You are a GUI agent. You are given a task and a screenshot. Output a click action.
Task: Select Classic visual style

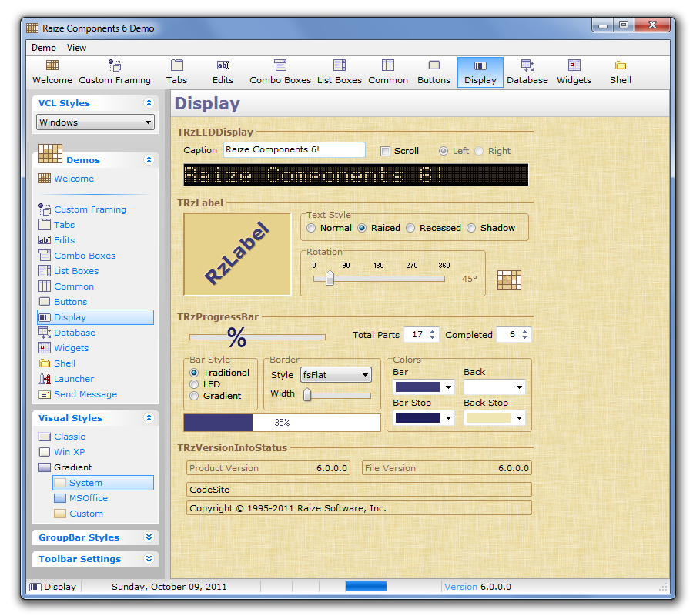(x=69, y=437)
